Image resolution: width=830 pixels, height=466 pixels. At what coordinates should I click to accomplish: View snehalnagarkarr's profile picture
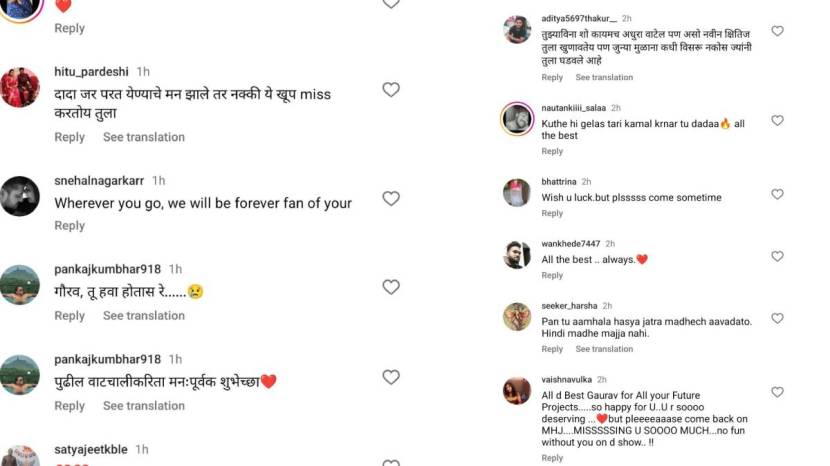20,196
